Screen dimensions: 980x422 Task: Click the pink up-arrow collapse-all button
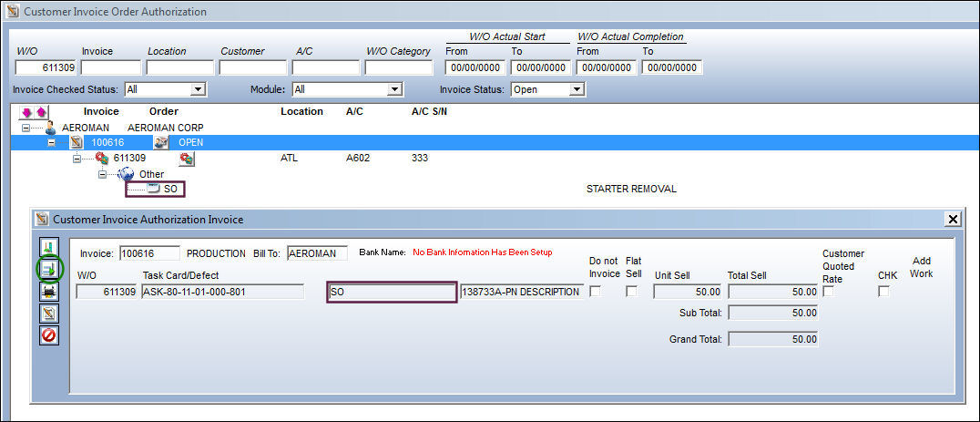(x=40, y=112)
